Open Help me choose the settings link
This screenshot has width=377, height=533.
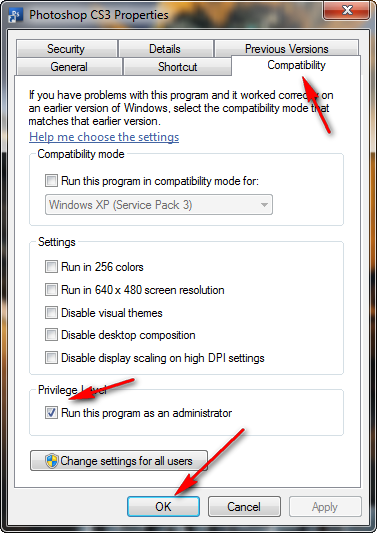pos(104,137)
